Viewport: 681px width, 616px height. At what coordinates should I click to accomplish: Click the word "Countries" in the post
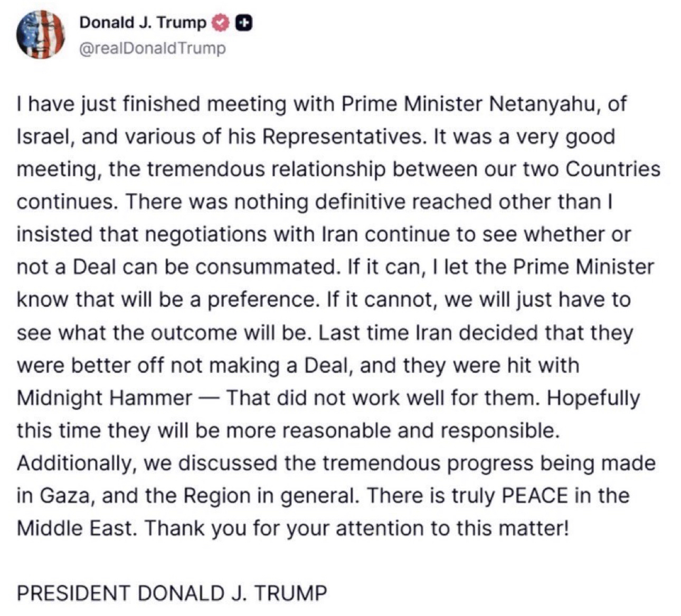(x=612, y=169)
